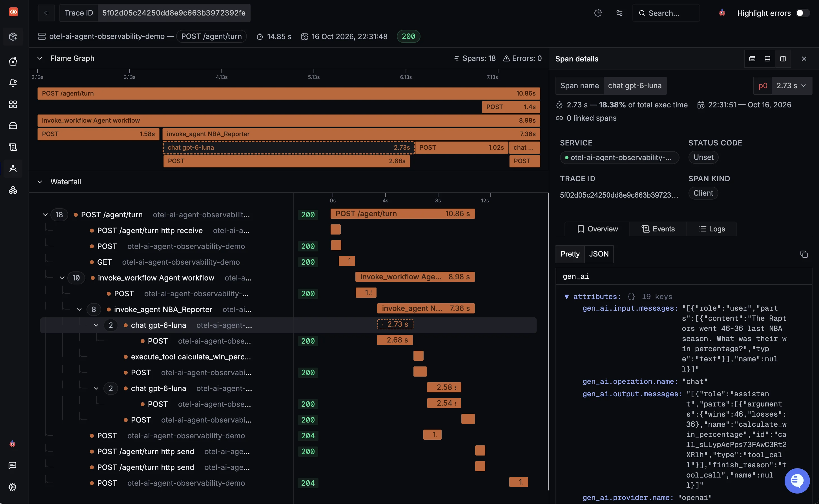
Task: Click the 7.36 s invoke_agent waterfall bar
Action: [426, 308]
